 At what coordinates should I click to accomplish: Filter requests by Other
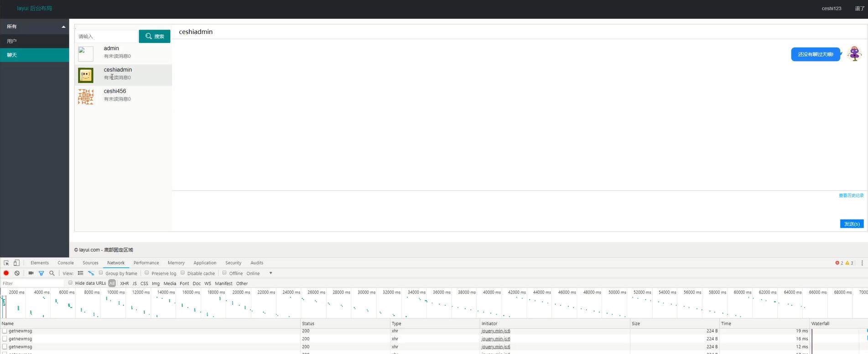[x=242, y=283]
